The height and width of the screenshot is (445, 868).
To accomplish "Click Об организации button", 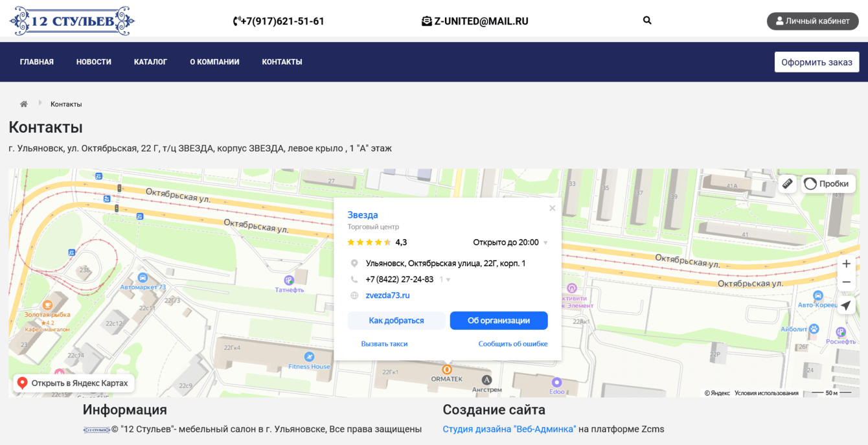I will (x=499, y=321).
